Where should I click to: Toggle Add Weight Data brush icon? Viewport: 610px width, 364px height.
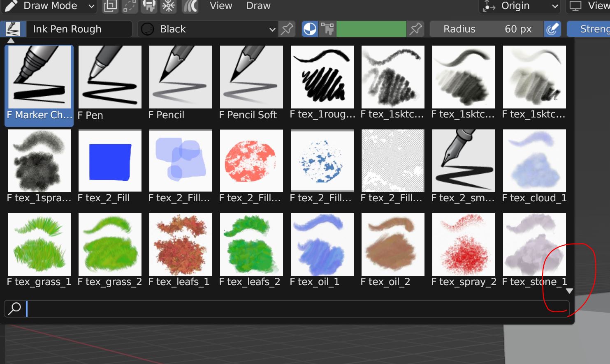(149, 6)
